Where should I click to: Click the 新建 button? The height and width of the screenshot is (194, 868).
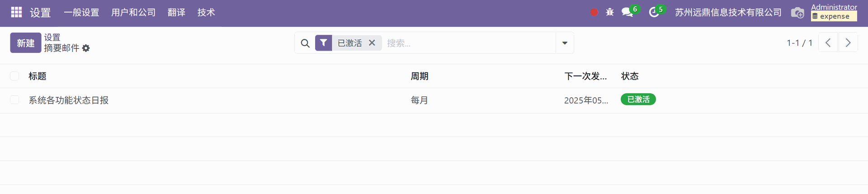[x=26, y=43]
